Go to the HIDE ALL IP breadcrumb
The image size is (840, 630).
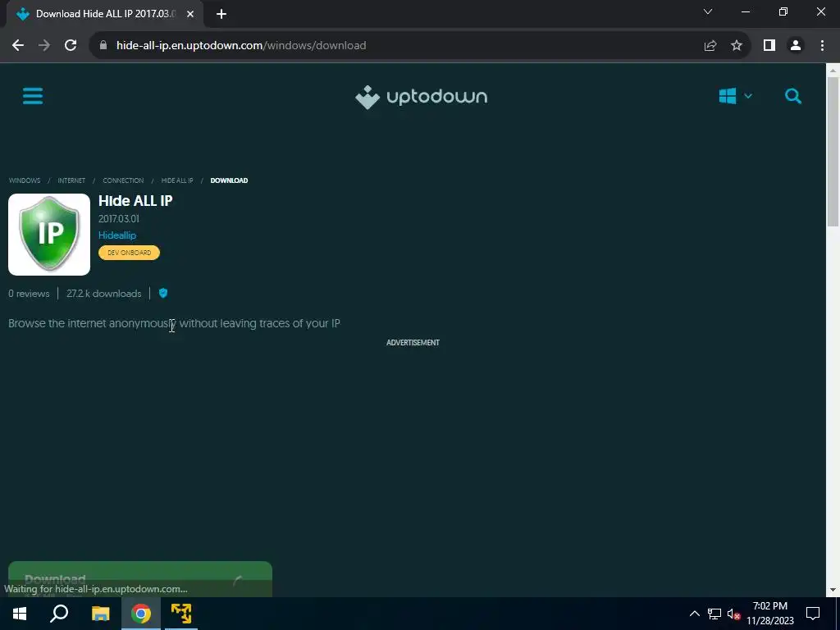point(177,180)
